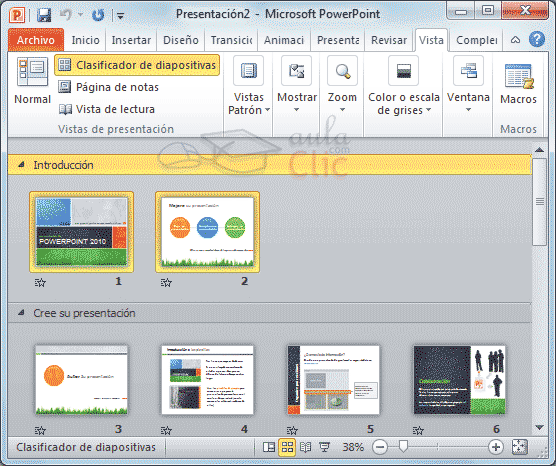Click the PowerPoint application icon
Image resolution: width=556 pixels, height=466 pixels.
coord(17,15)
